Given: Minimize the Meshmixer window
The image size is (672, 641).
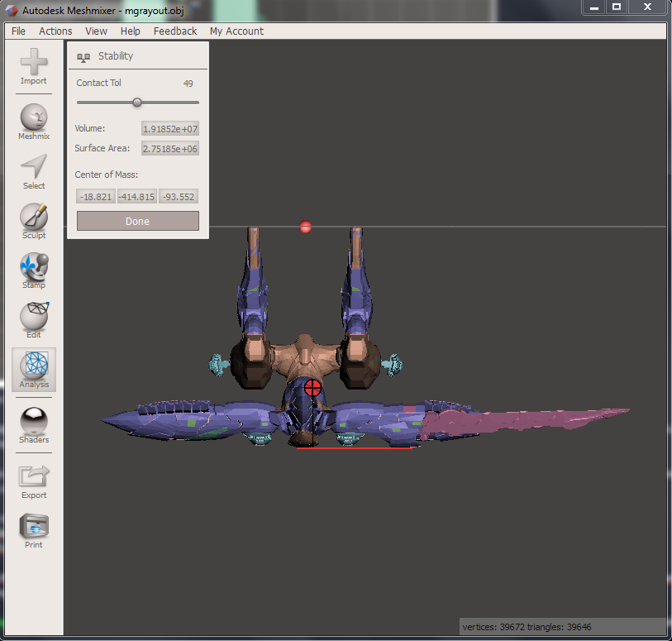Looking at the screenshot, I should (x=594, y=7).
